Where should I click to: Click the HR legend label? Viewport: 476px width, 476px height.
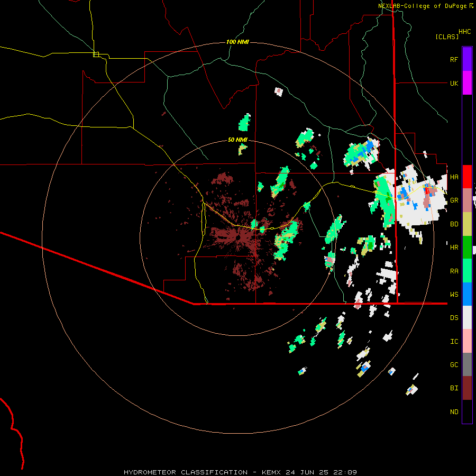[454, 248]
